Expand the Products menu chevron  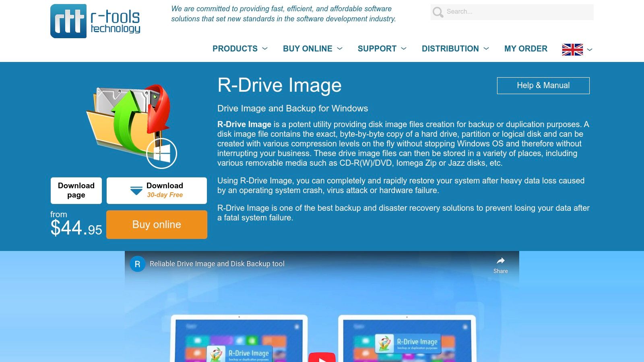click(265, 49)
